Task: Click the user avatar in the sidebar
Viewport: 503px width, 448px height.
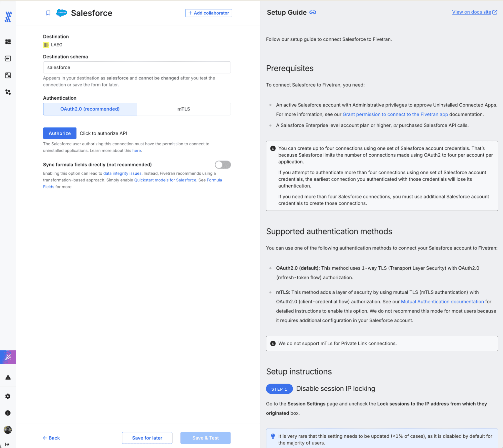Action: [8, 430]
